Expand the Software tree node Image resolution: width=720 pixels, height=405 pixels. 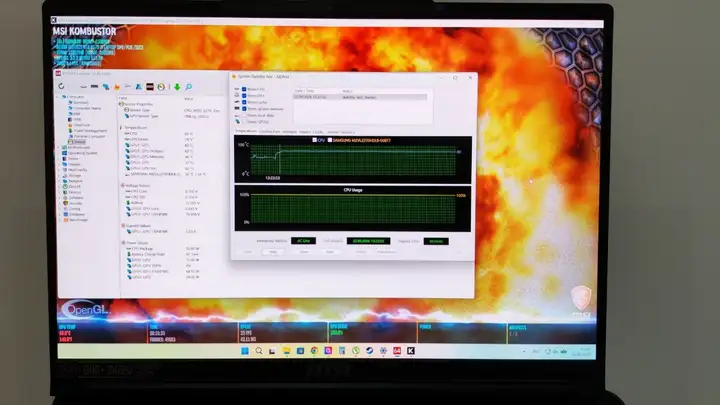click(x=59, y=197)
